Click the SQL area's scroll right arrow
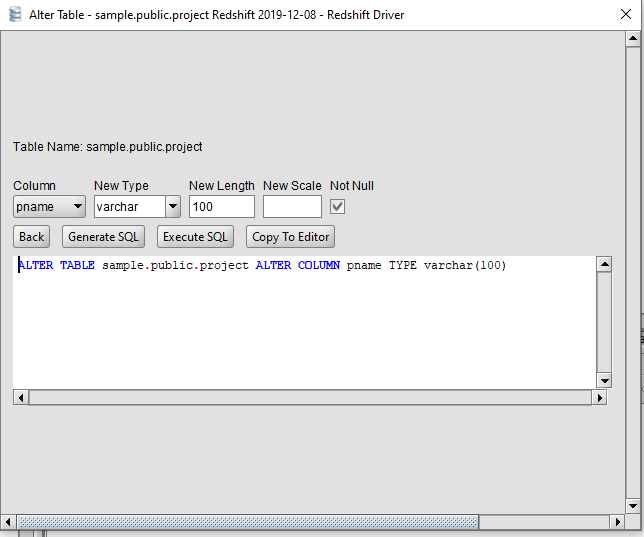Screen dimensions: 644x537 point(600,397)
